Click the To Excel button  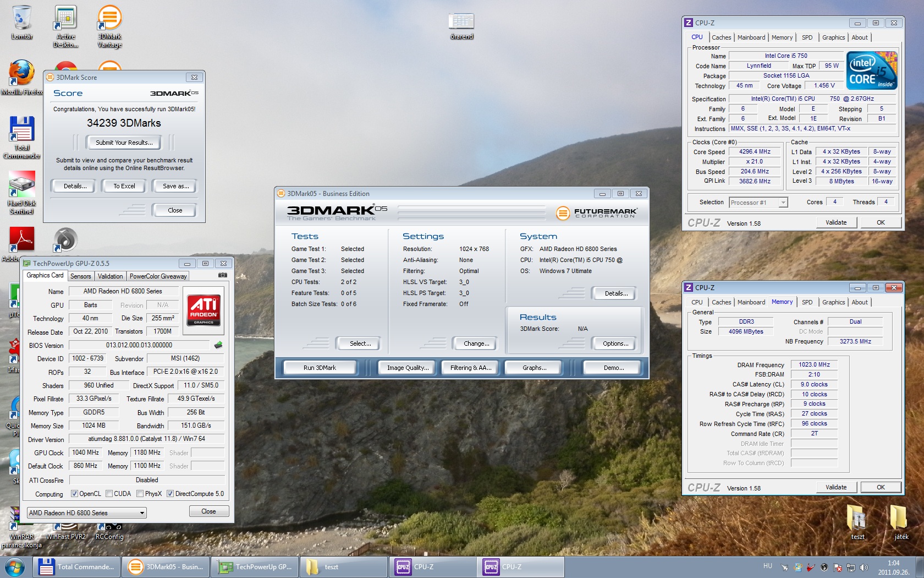[124, 186]
